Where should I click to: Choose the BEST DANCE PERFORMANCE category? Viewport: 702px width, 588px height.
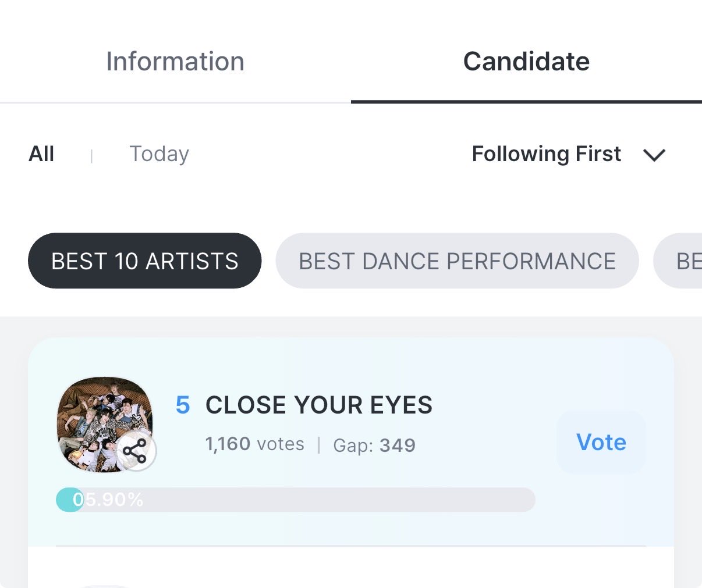pyautogui.click(x=457, y=261)
